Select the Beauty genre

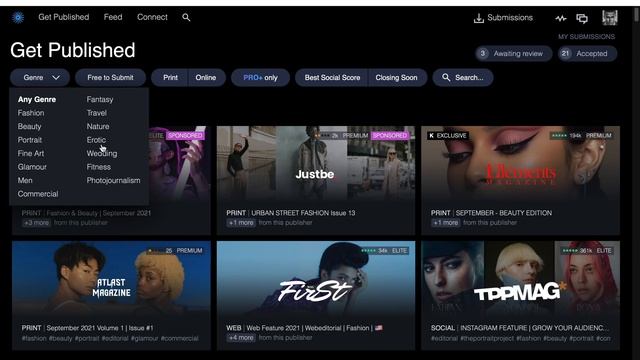tap(29, 126)
